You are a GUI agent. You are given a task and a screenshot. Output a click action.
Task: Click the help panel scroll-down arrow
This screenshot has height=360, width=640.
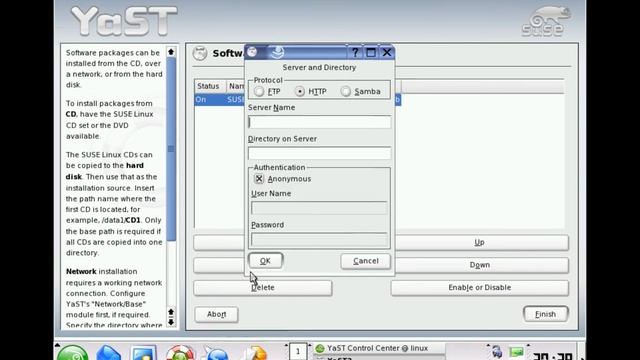coord(171,322)
